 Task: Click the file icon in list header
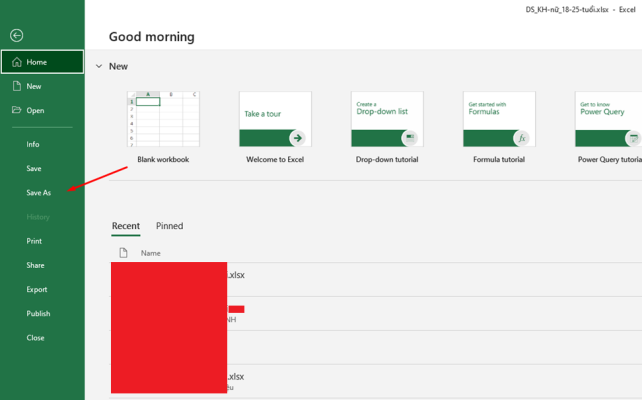pyautogui.click(x=123, y=253)
